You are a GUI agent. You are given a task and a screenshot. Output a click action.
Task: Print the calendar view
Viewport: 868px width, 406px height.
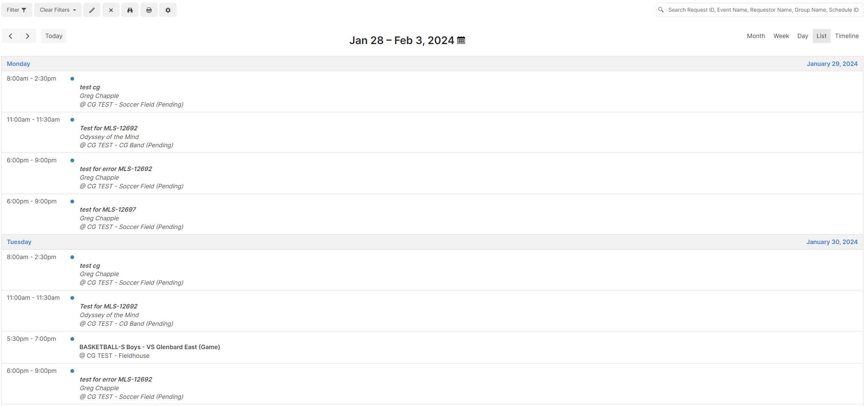click(149, 10)
